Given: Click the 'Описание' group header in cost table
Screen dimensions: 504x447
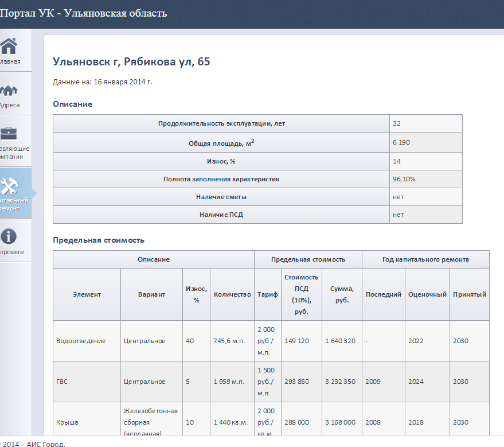Looking at the screenshot, I should click(x=154, y=259).
